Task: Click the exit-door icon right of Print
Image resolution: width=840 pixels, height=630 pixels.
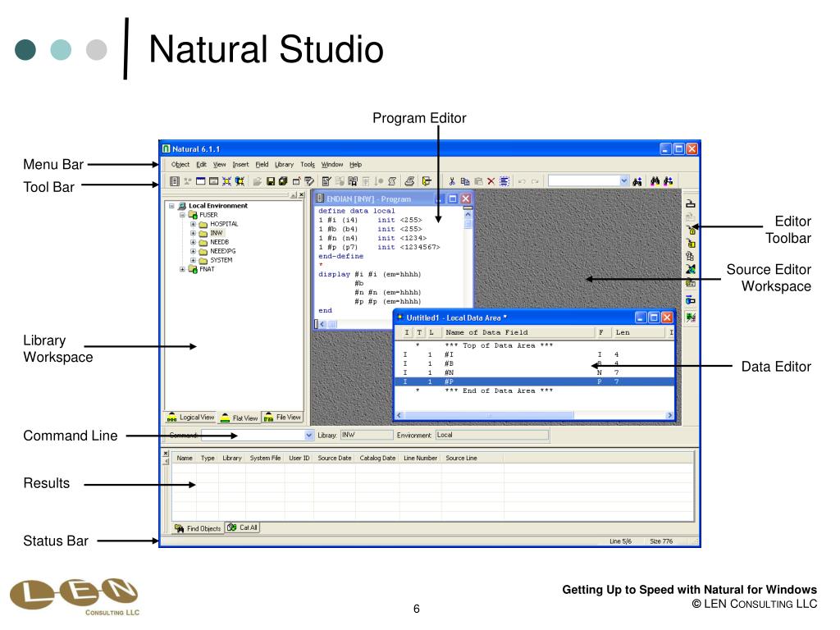Action: (427, 181)
